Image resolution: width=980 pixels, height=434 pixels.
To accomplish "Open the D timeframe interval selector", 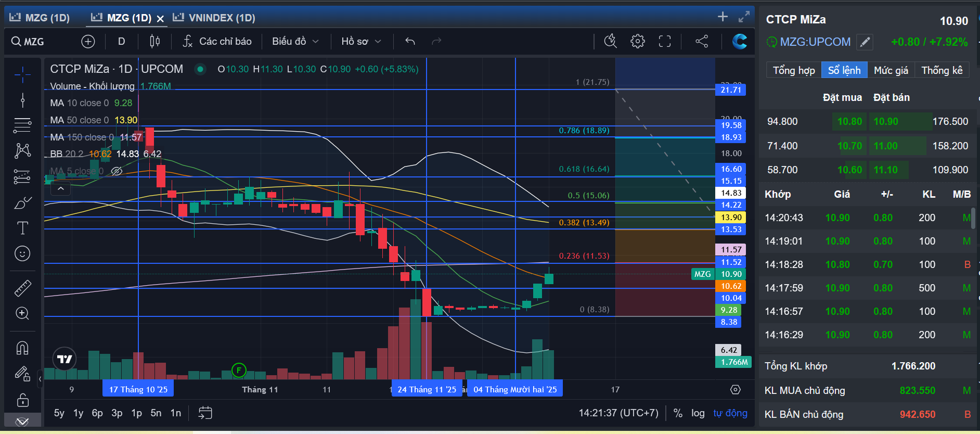I will 121,42.
